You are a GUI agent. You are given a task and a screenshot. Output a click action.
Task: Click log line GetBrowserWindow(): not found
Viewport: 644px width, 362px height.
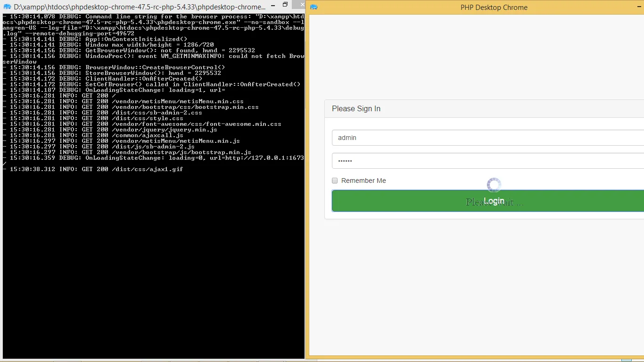coord(129,50)
